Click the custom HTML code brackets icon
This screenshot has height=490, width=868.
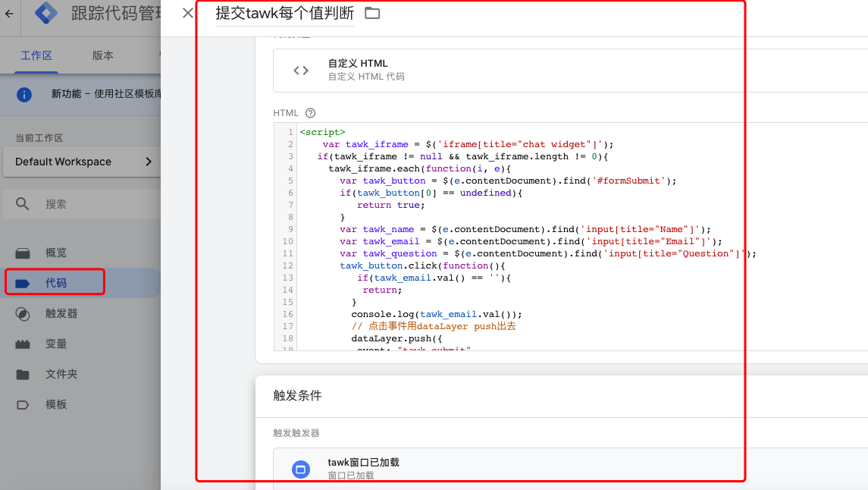301,71
